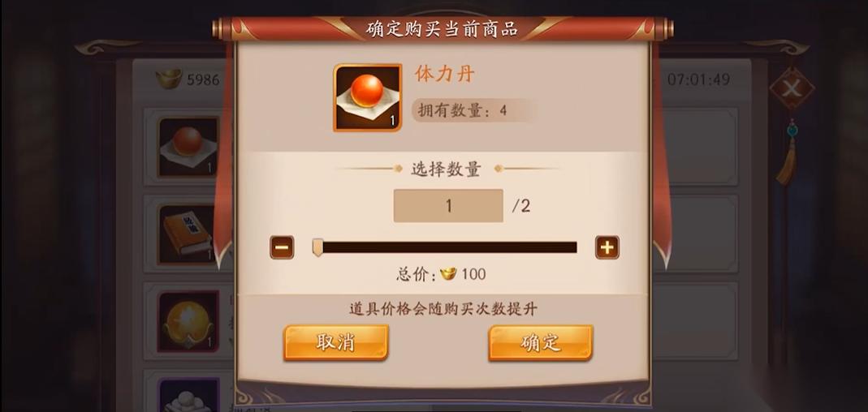Click the quantity input field showing 1
868x412 pixels.
pos(448,206)
